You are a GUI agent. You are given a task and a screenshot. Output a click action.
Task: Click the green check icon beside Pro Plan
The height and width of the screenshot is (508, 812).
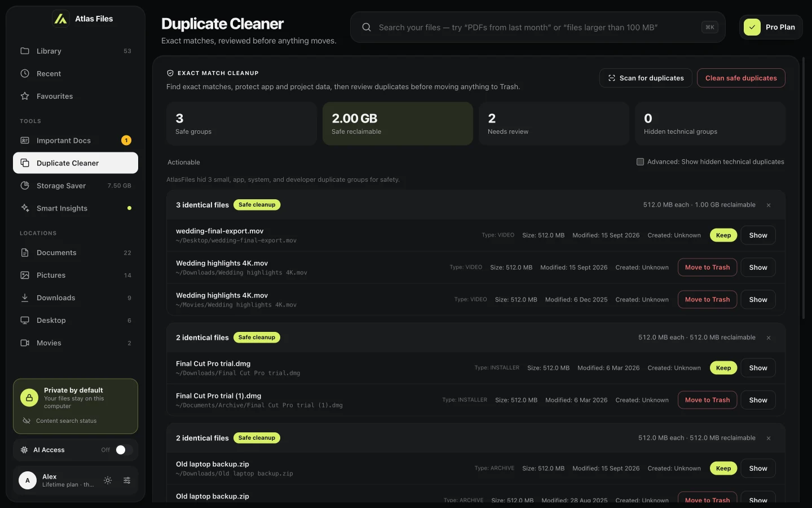coord(752,27)
